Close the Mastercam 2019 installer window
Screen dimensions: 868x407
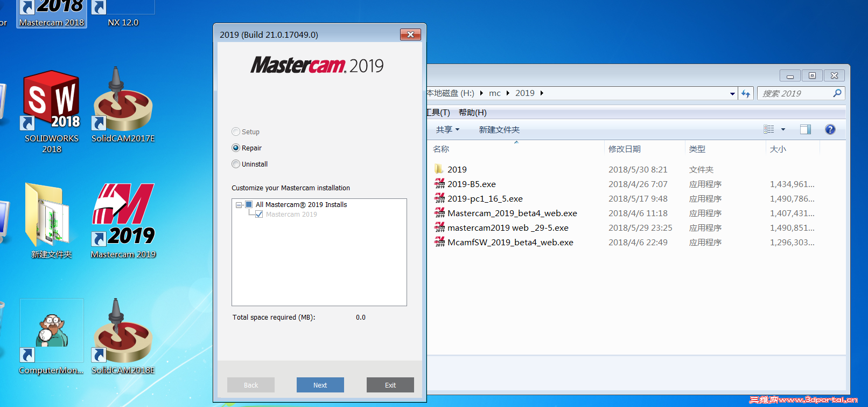[x=410, y=35]
